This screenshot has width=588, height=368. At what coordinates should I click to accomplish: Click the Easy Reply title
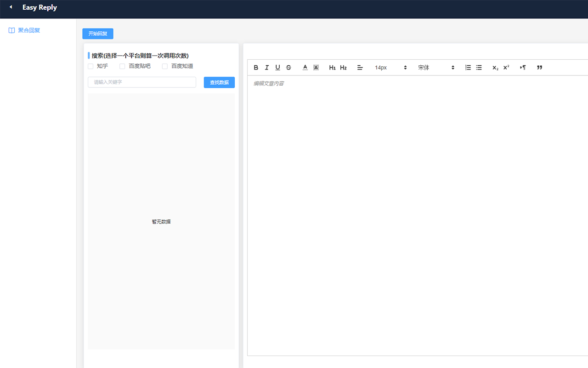coord(40,7)
